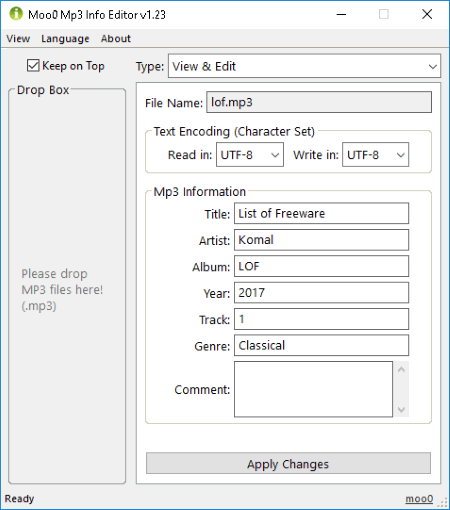Open the About menu
The width and height of the screenshot is (450, 510).
116,39
